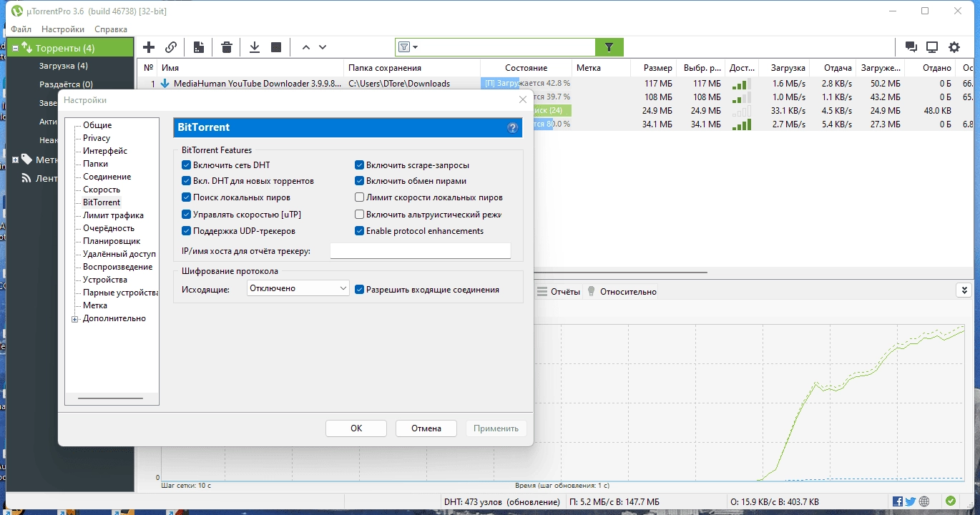This screenshot has height=515, width=980.
Task: Open the Файл menu
Action: 21,29
